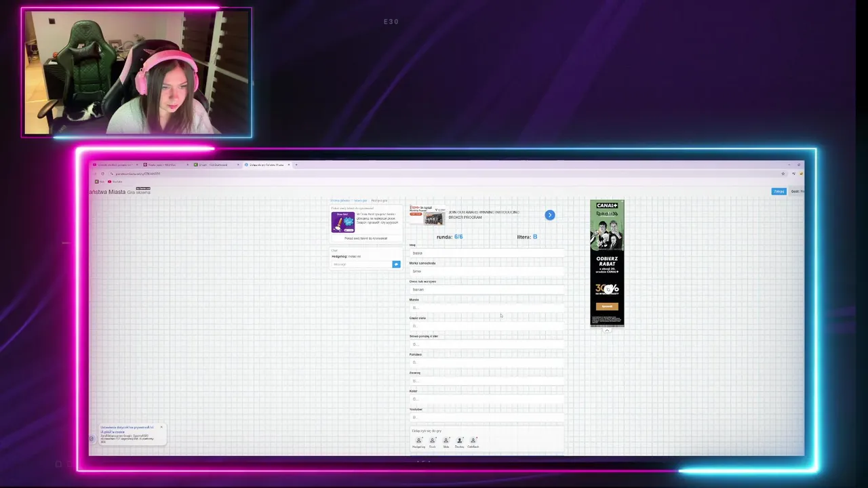Focus the Youtuber answer field

pyautogui.click(x=487, y=418)
